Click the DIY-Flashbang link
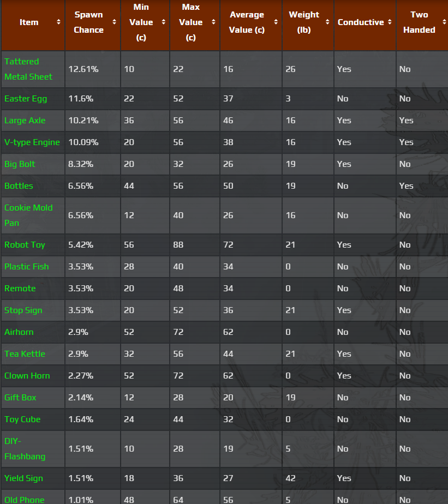 pyautogui.click(x=25, y=449)
